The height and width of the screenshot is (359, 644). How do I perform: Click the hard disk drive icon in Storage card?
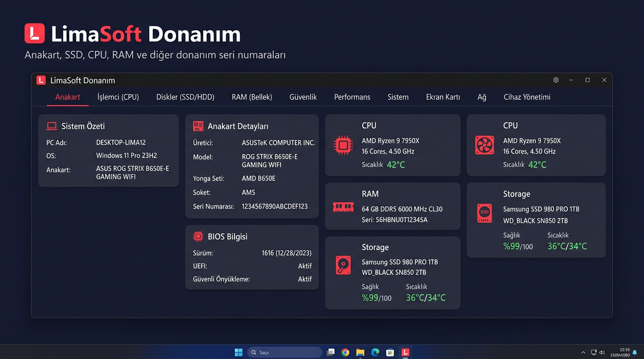click(343, 265)
